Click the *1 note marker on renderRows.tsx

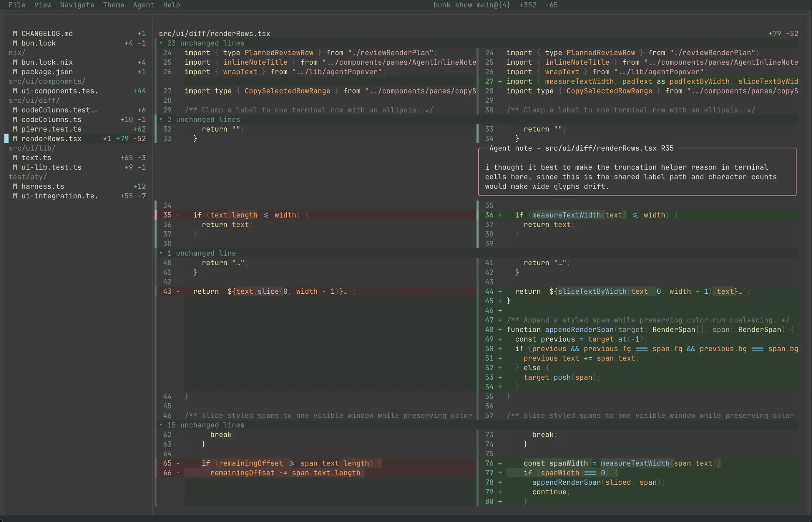[107, 139]
